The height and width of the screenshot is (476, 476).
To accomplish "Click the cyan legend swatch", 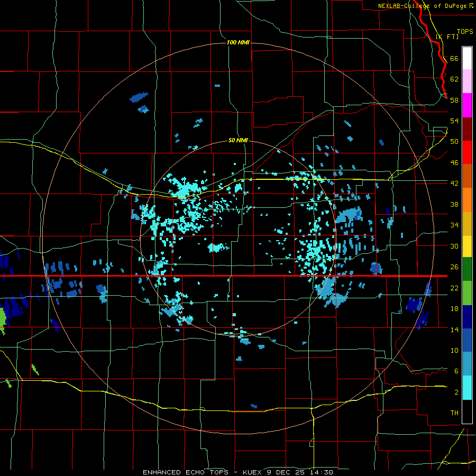I will (467, 388).
